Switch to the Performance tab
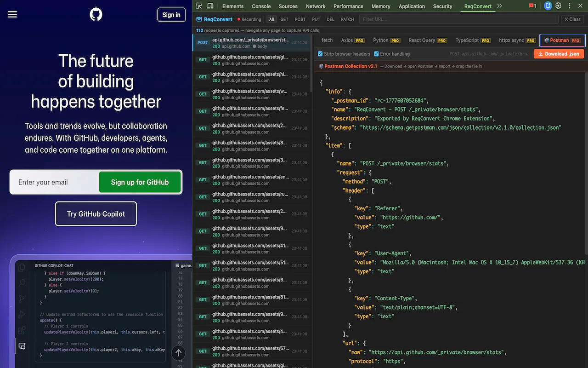588x368 pixels. (349, 6)
